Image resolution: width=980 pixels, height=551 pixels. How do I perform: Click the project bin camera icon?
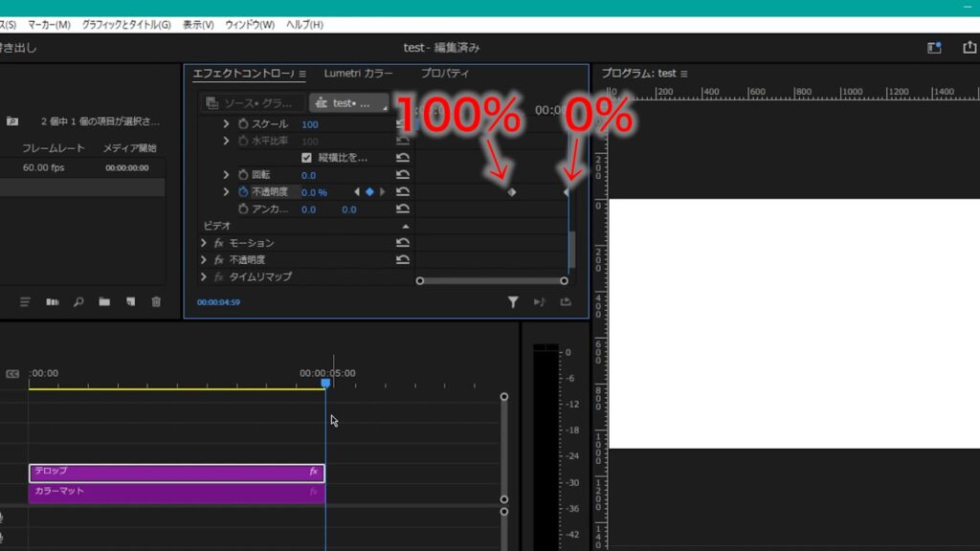pos(12,121)
